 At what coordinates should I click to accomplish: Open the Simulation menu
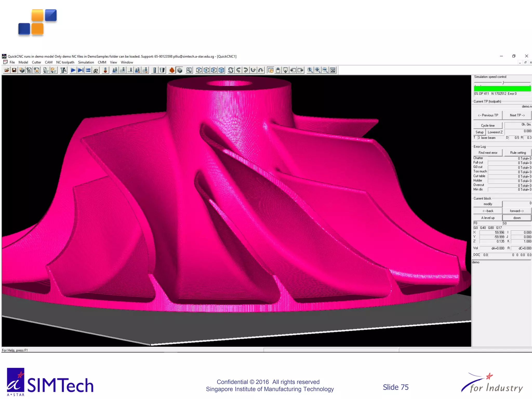(x=86, y=62)
